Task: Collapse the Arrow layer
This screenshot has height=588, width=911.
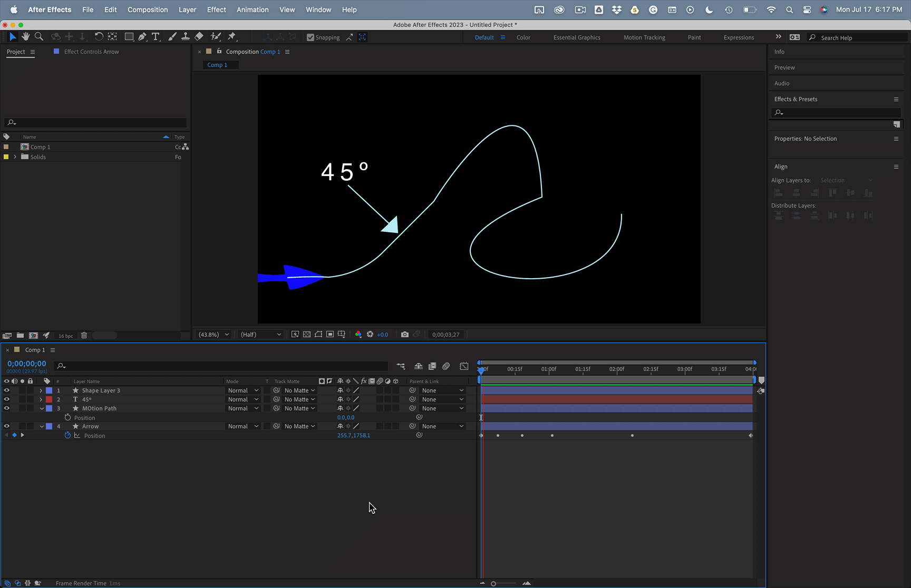Action: click(x=42, y=426)
